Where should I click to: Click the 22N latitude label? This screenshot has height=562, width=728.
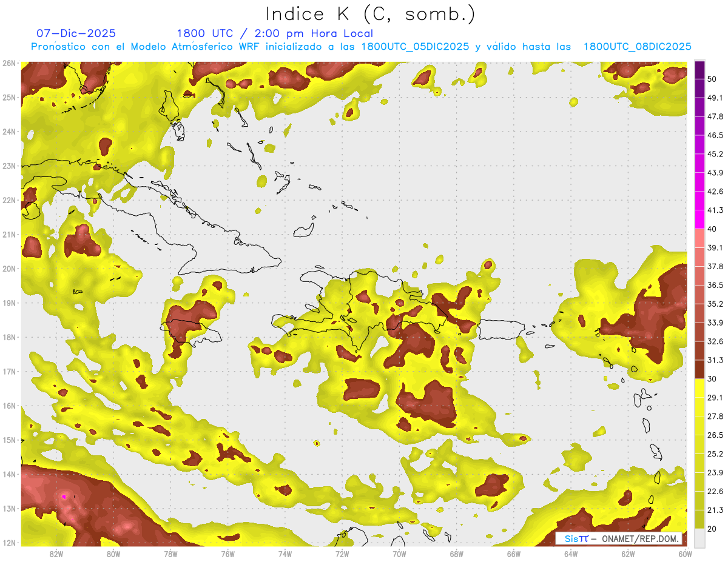[9, 200]
